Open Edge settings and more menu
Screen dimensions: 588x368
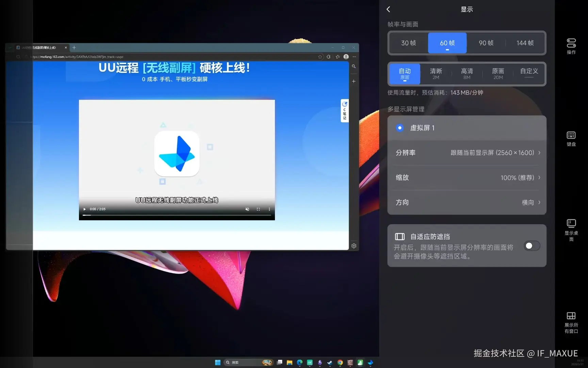click(x=354, y=57)
